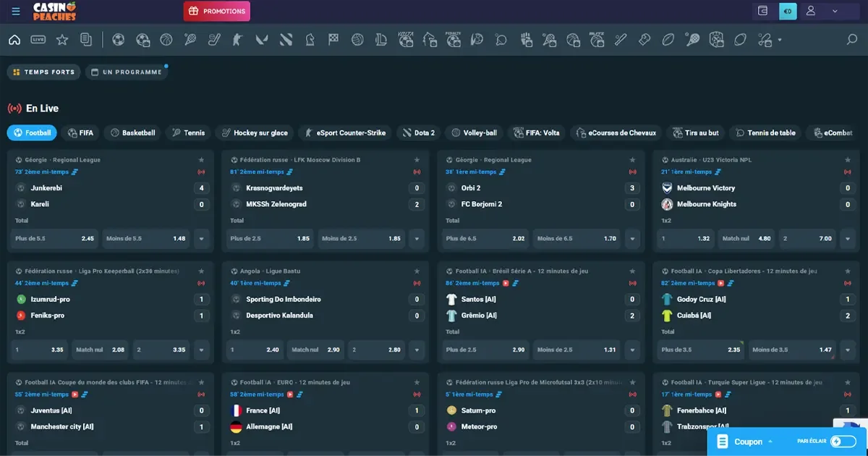Favorite the Izumrud-pro vs Feniks-pro match
The height and width of the screenshot is (456, 868).
click(x=201, y=271)
